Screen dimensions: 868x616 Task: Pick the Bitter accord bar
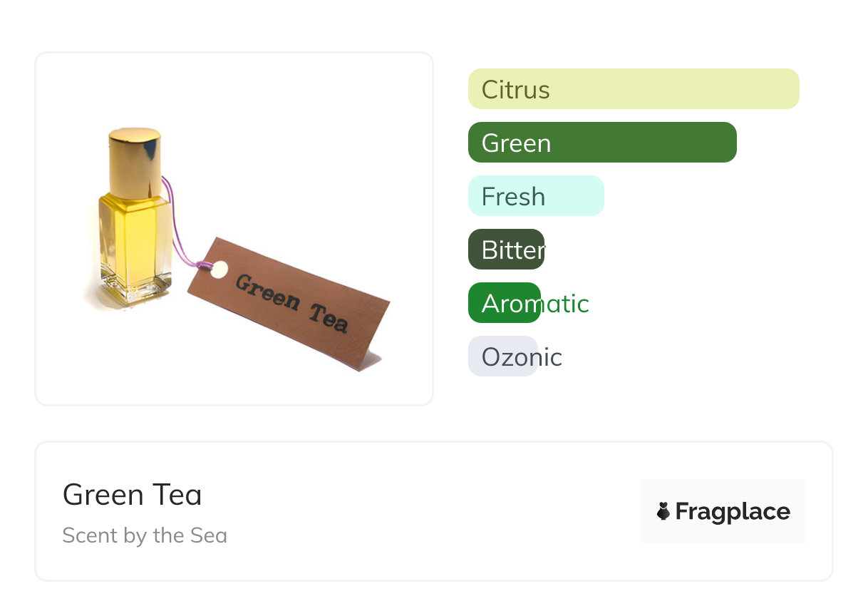[506, 250]
